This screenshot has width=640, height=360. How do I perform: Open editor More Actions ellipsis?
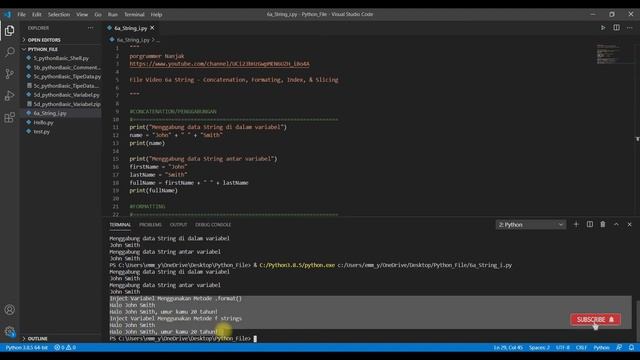point(630,28)
